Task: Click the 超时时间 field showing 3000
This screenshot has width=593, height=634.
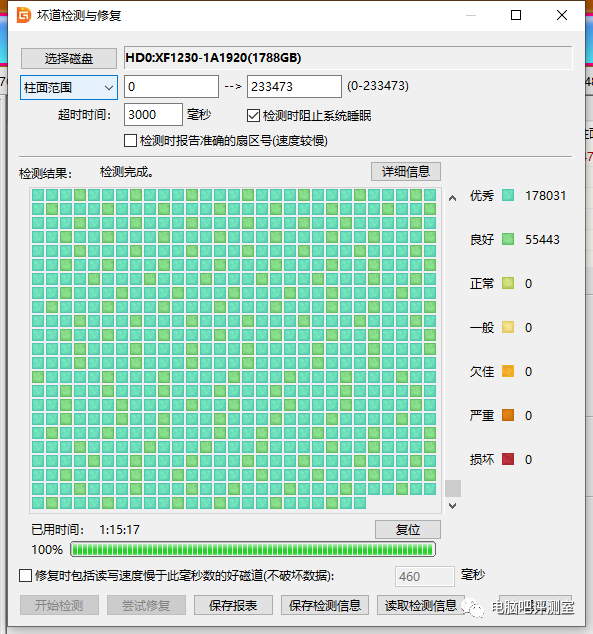Action: coord(153,115)
